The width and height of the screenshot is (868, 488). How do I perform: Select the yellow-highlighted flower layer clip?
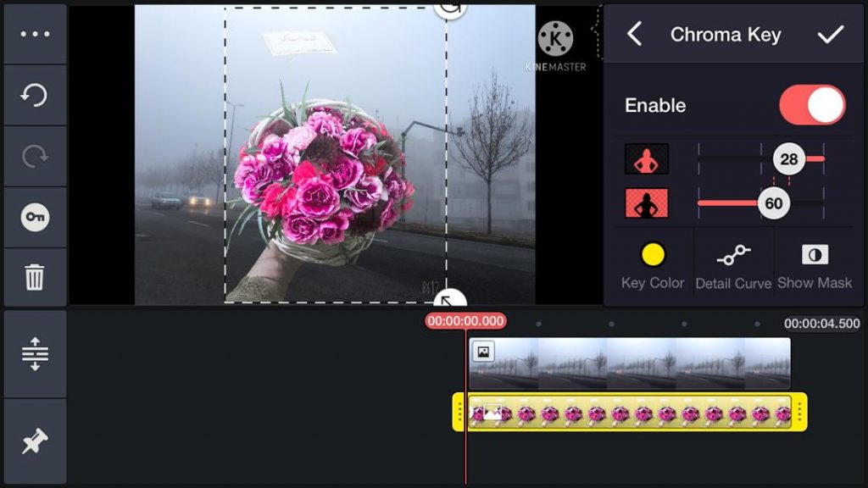[629, 413]
